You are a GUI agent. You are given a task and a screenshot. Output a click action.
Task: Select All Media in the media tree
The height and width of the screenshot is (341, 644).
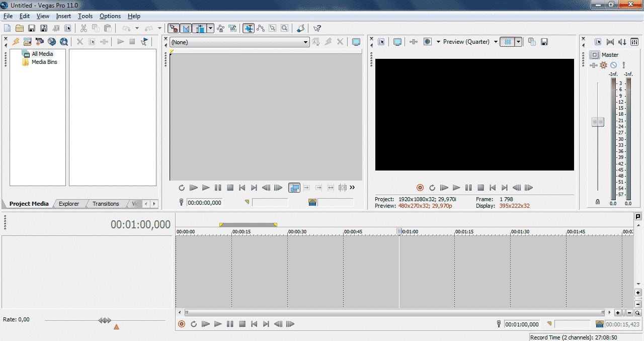coord(42,54)
